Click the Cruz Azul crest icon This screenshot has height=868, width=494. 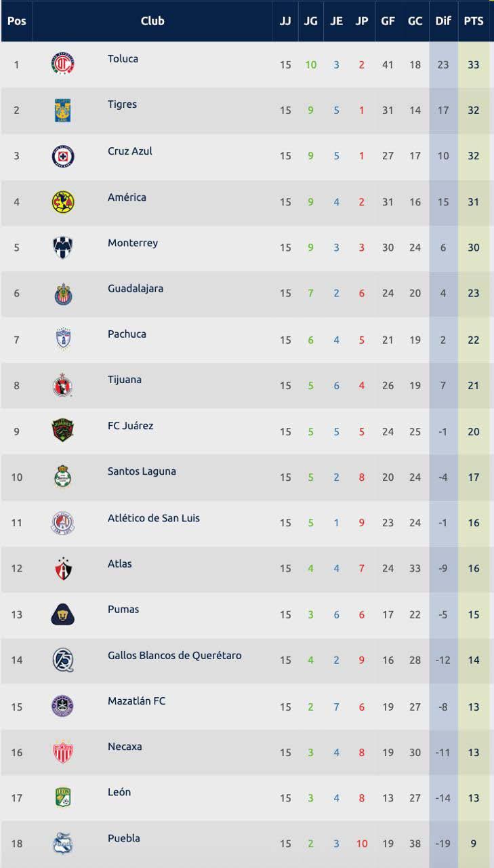pyautogui.click(x=63, y=156)
